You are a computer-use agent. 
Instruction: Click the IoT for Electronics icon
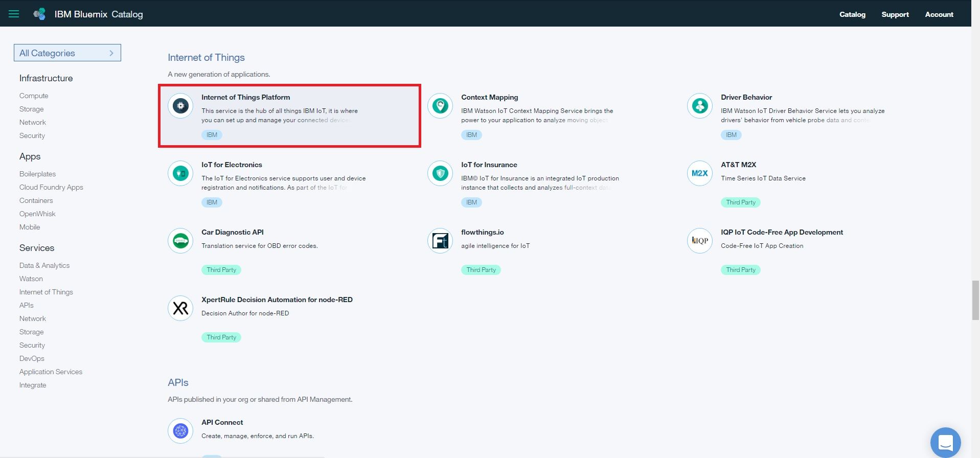tap(180, 173)
